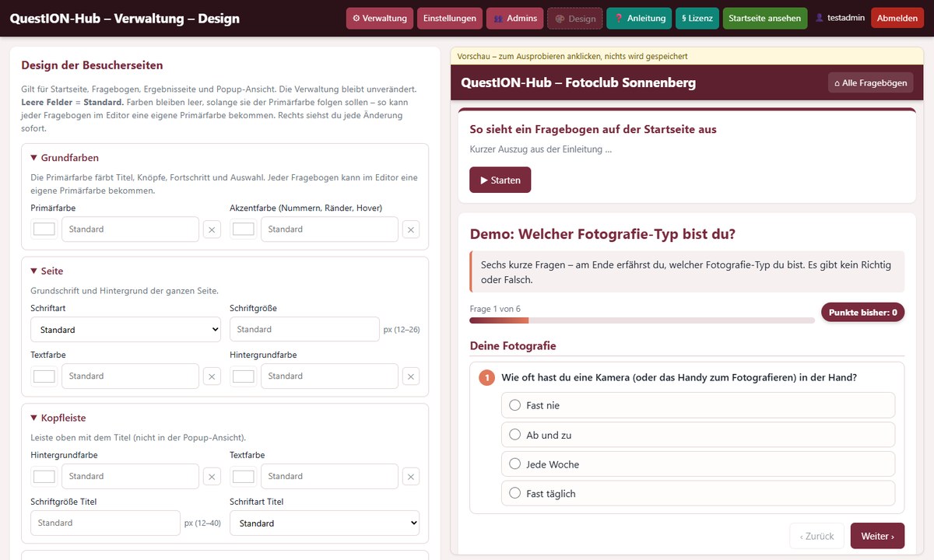
Task: Focus the Schriftgröße input in Seite
Action: coord(304,330)
